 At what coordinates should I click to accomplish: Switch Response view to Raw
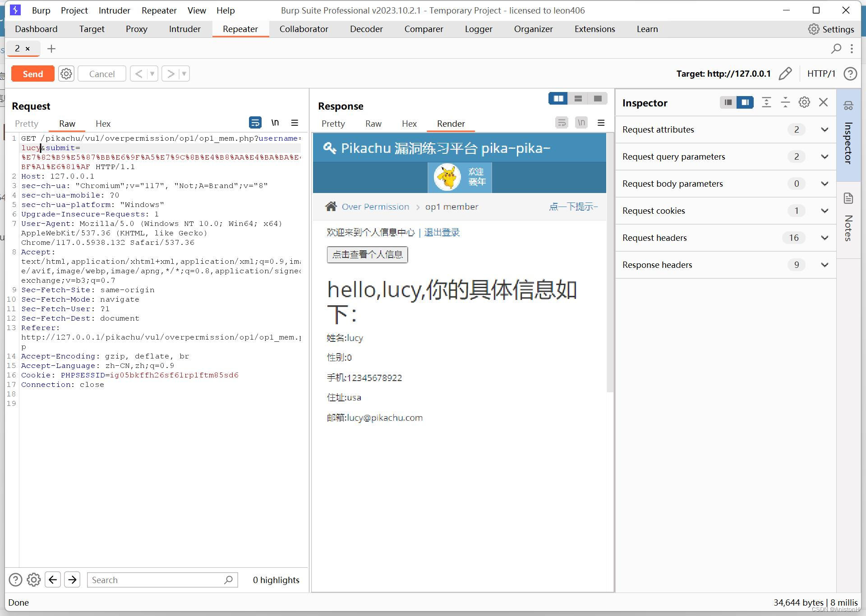coord(373,124)
